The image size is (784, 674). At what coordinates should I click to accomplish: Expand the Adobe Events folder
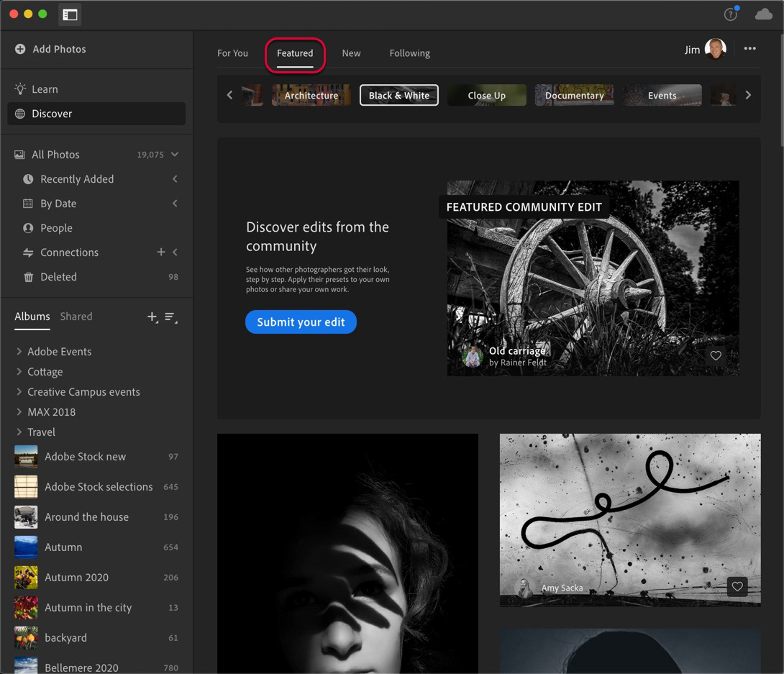19,351
